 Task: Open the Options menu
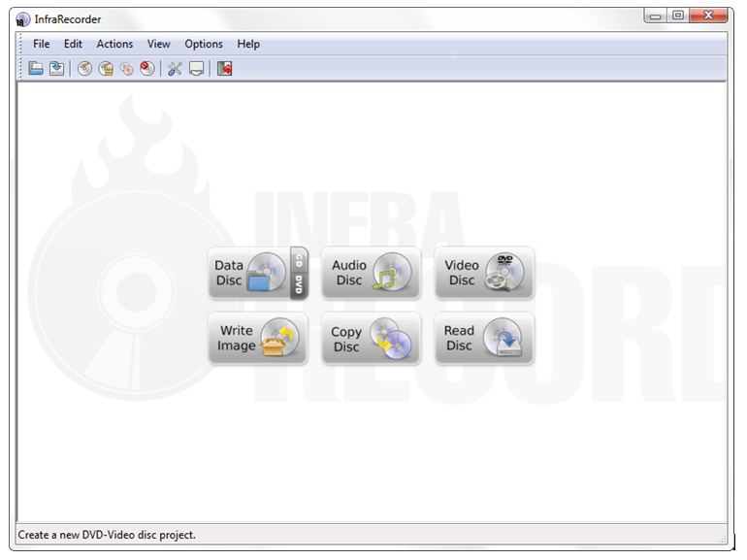click(x=204, y=44)
